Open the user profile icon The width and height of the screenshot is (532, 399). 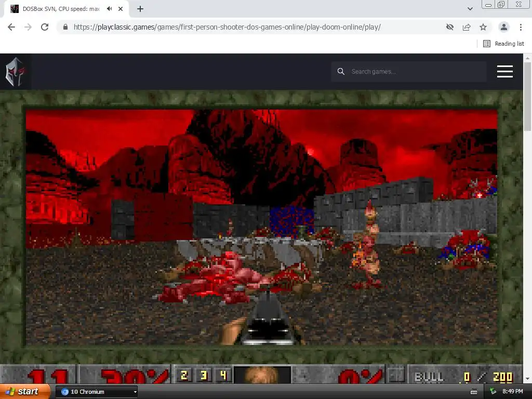point(504,27)
